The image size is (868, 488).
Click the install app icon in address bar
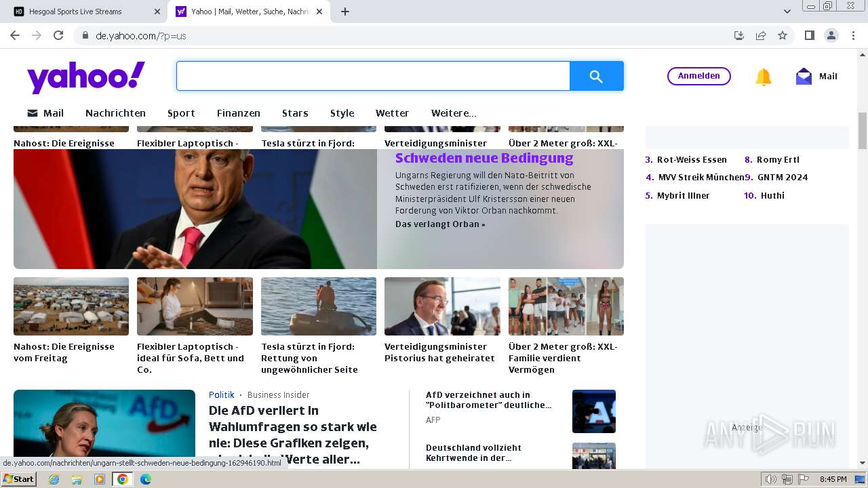coord(739,35)
